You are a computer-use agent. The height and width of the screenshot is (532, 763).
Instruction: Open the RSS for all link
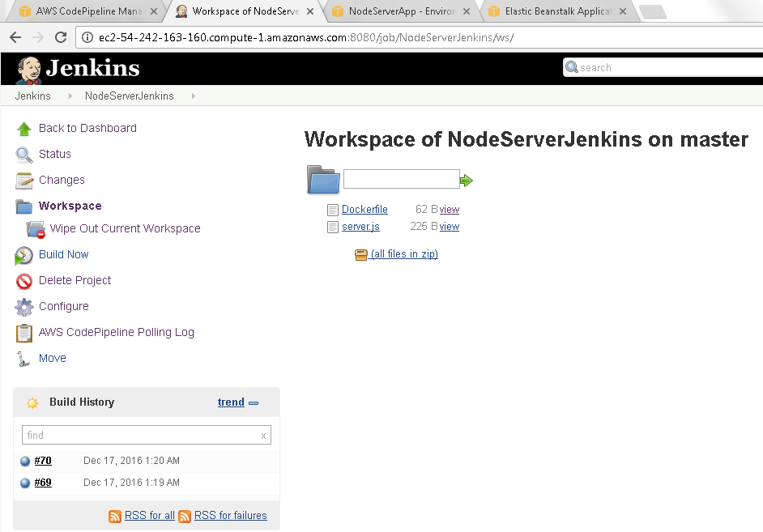(149, 516)
